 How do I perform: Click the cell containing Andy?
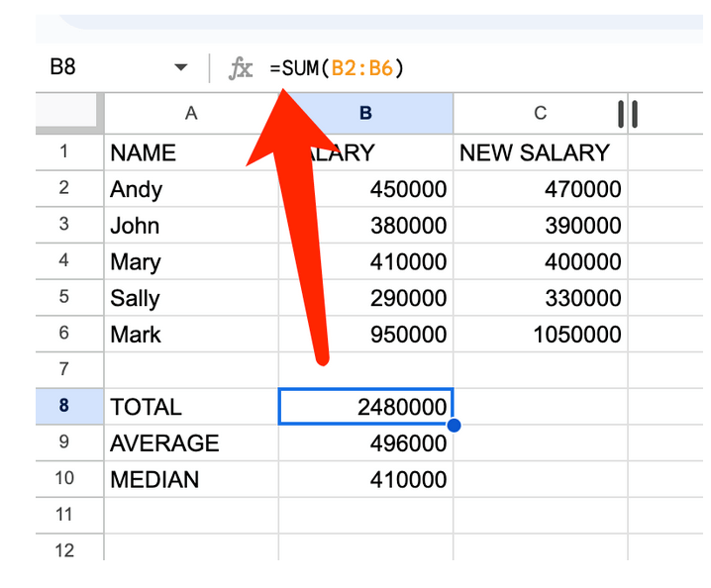click(x=191, y=189)
